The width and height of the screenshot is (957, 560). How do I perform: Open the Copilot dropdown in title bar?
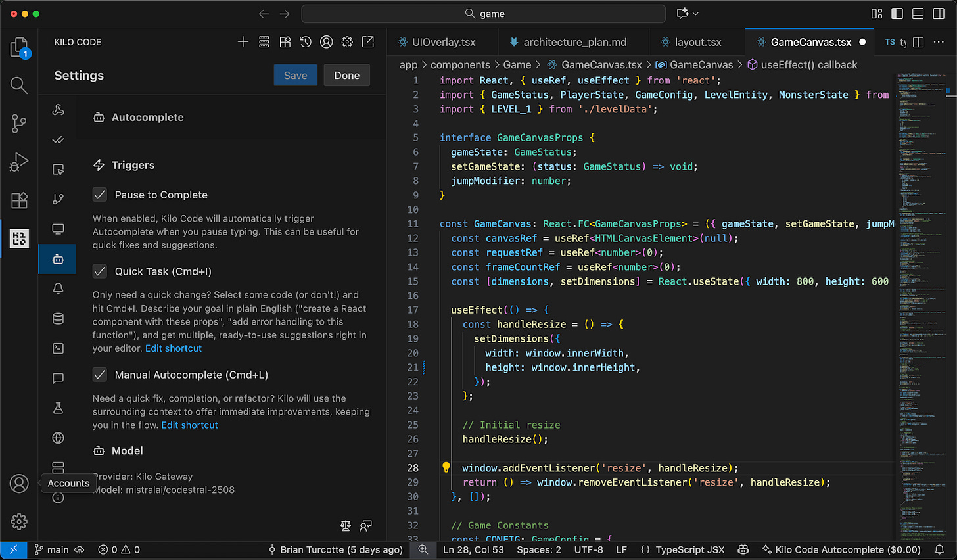point(688,14)
